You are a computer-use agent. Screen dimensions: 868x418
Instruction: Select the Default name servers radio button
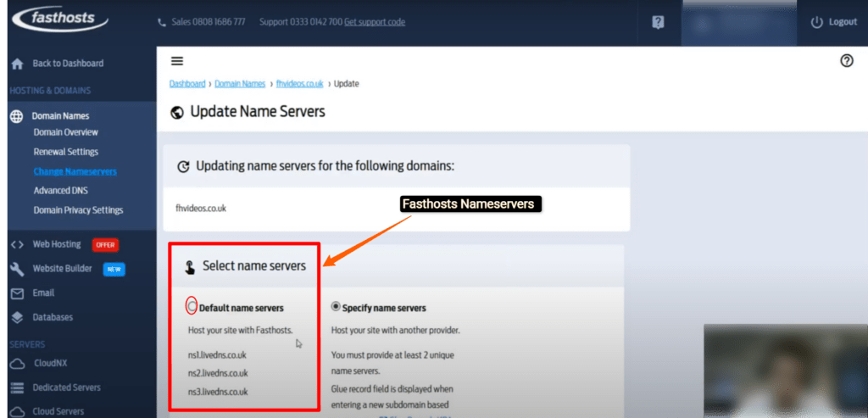click(192, 306)
